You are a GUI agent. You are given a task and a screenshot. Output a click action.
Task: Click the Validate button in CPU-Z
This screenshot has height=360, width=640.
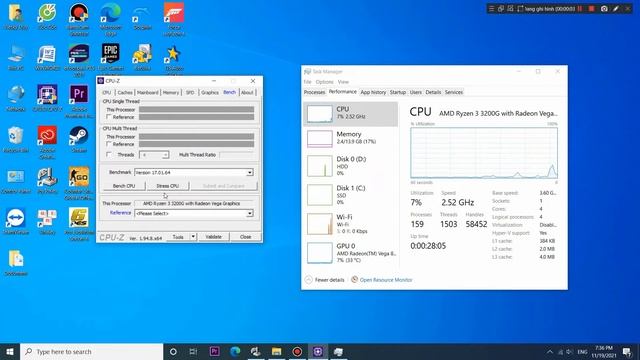tap(213, 237)
